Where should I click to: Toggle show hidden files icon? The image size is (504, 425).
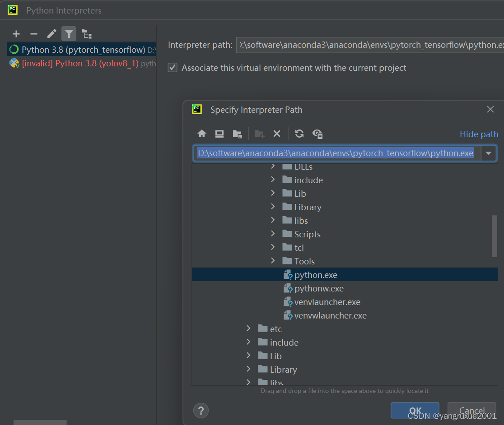tap(317, 134)
